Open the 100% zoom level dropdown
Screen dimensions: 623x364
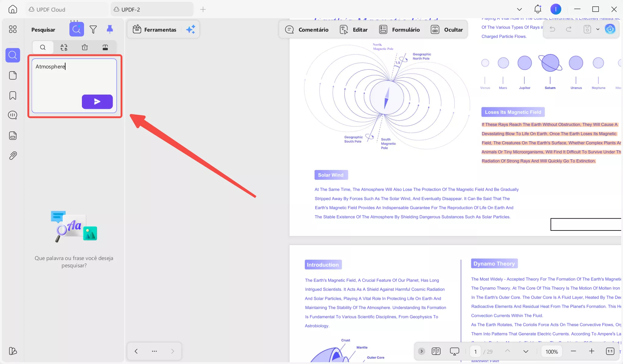coord(551,352)
